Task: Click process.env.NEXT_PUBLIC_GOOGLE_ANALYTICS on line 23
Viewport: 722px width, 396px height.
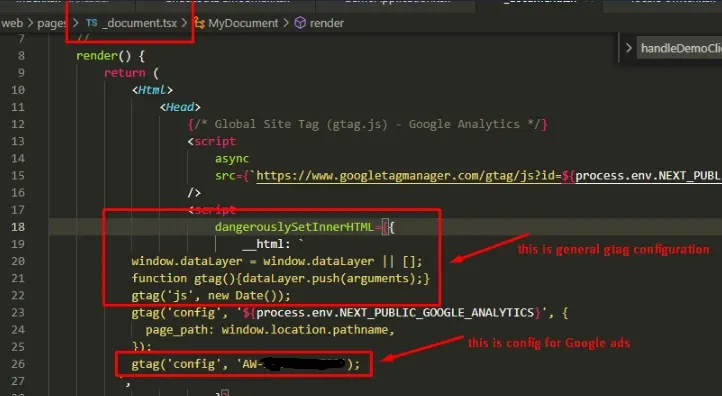Action: (395, 313)
